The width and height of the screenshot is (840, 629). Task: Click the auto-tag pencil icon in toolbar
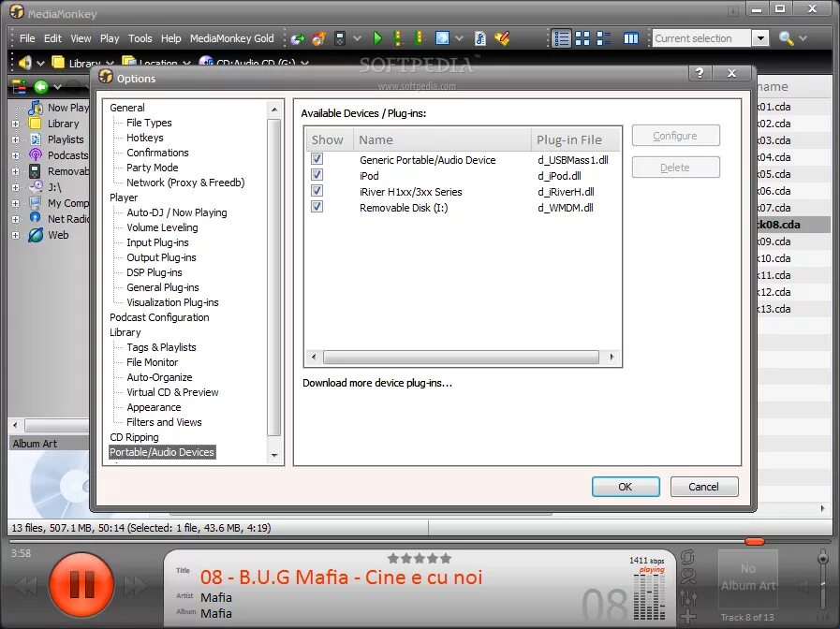point(501,38)
